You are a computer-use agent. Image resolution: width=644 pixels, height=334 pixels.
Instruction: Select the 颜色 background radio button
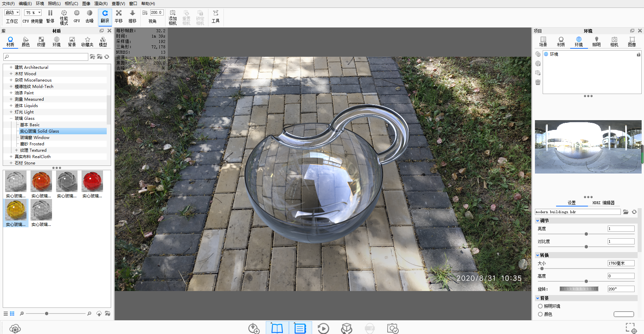click(540, 314)
